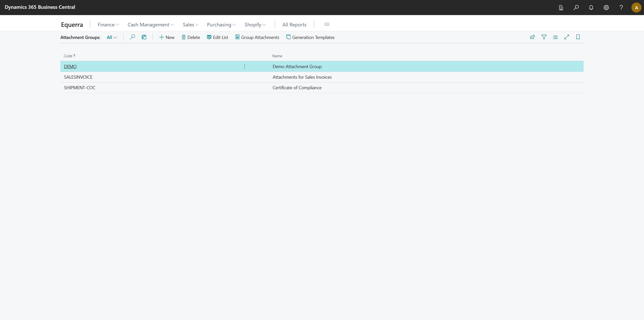Screen dimensions: 644x320
Task: Select the SHIPMENT-COC row code
Action: pos(80,88)
